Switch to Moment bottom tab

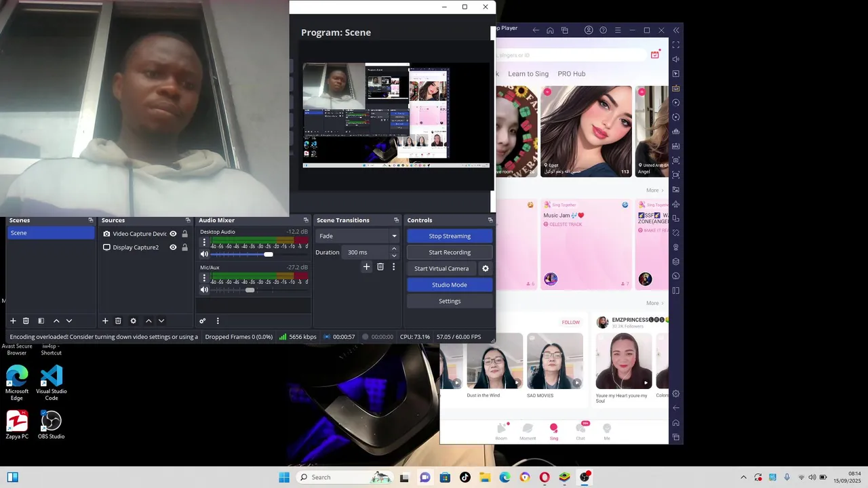(x=528, y=431)
